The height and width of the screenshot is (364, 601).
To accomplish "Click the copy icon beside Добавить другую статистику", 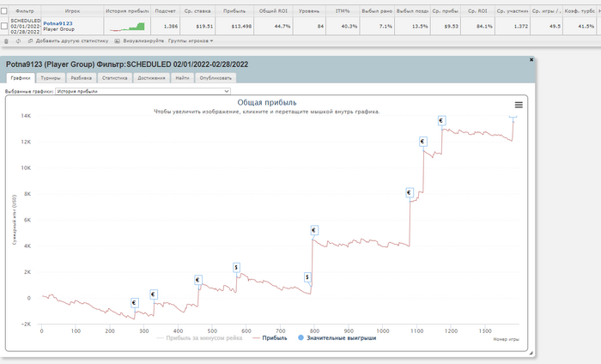I will [30, 41].
